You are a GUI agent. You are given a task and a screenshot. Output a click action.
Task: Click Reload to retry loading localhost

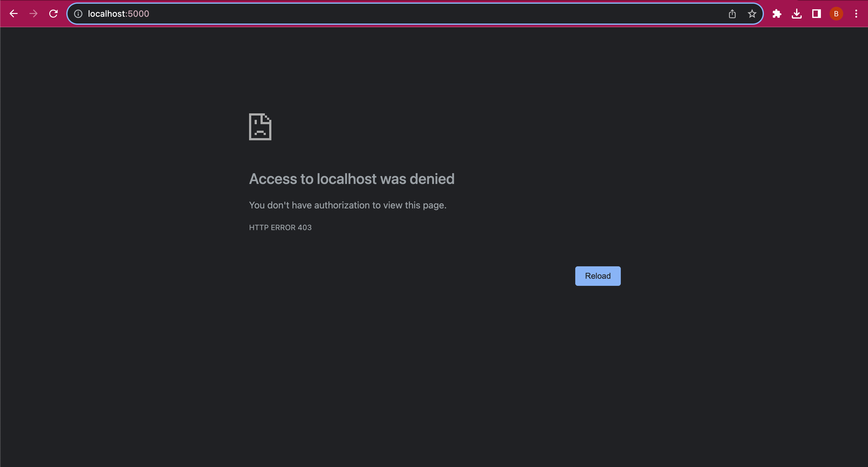coord(598,276)
